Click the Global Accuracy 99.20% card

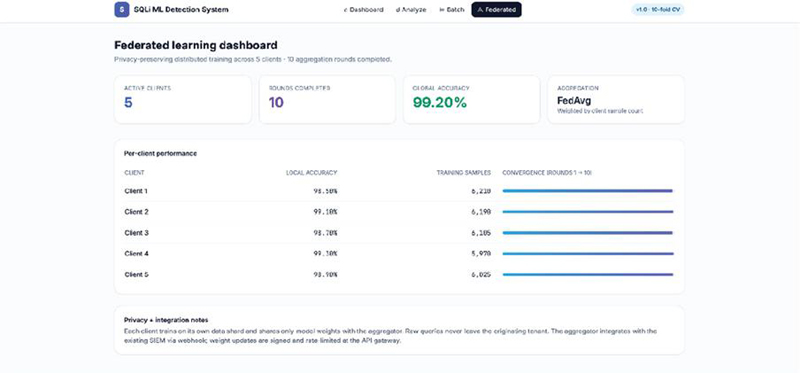click(x=471, y=100)
